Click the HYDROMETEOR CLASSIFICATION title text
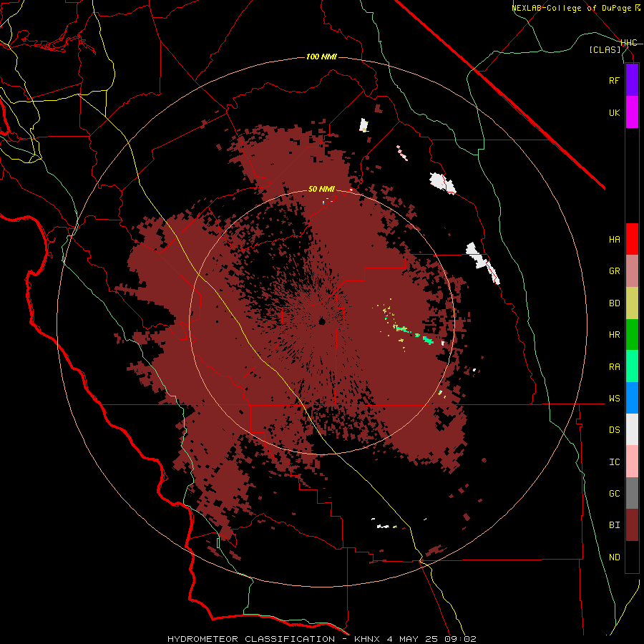Screen dimensions: 644x644 251,639
